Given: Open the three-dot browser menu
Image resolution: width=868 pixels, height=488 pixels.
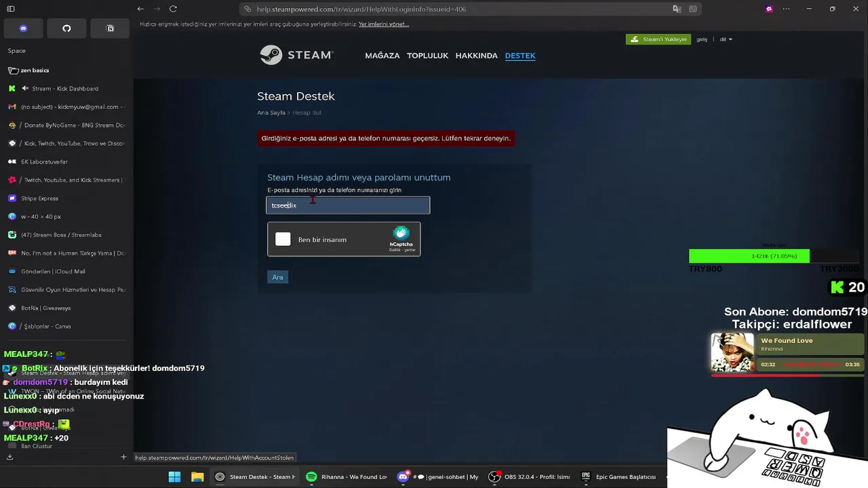Looking at the screenshot, I should (786, 9).
